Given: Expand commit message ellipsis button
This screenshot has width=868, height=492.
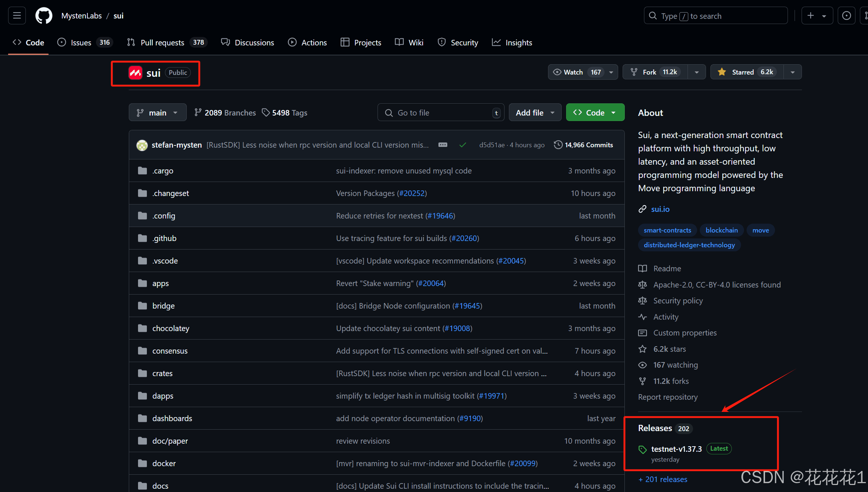Looking at the screenshot, I should point(443,145).
